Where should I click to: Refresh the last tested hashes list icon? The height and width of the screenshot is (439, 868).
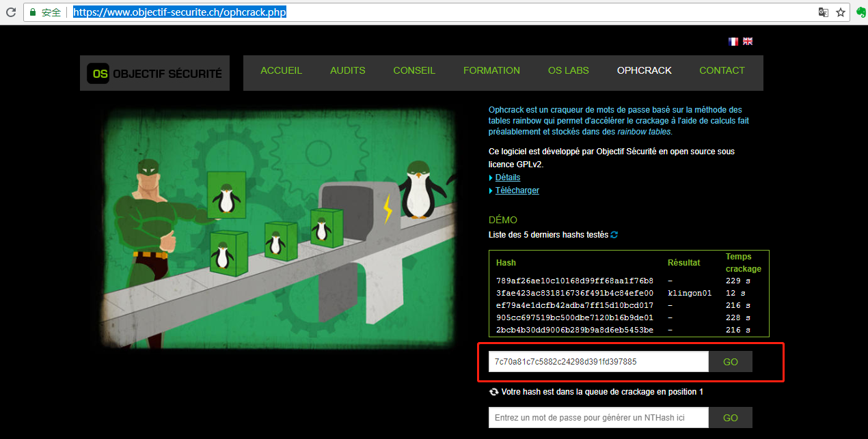(614, 235)
